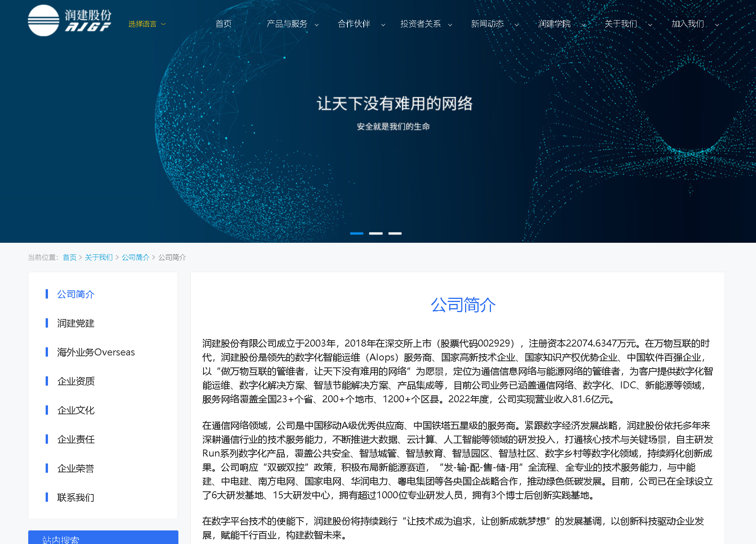756x544 pixels.
Task: Expand the 新闻动态 dropdown arrow
Action: [517, 25]
